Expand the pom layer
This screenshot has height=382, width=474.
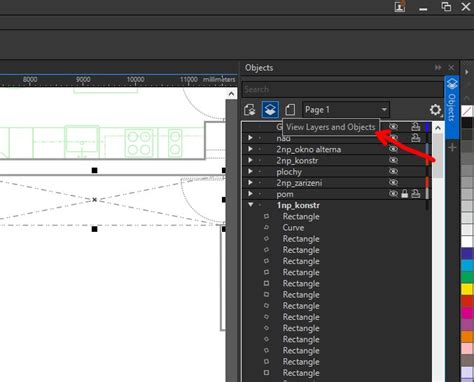[250, 194]
